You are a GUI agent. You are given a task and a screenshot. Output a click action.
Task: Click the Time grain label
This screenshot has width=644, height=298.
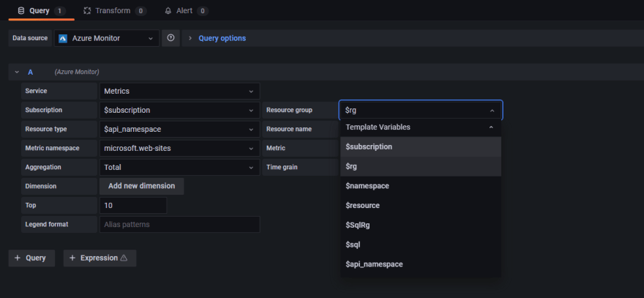click(282, 167)
